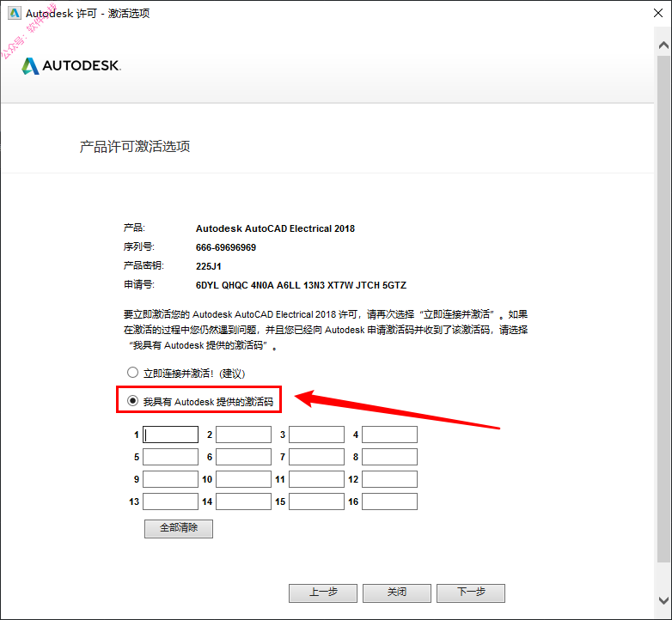Click the '产品密钥:' label
Screen dimensions: 672x620
tap(144, 266)
